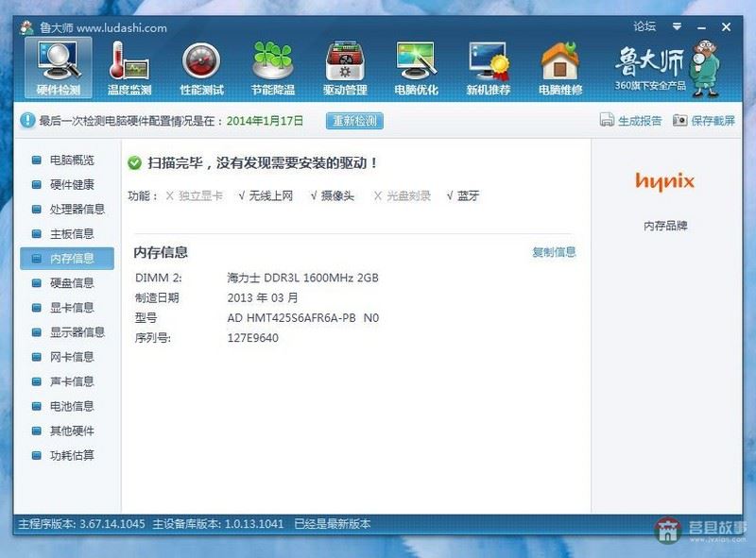The image size is (756, 558).
Task: Click the info exclamation icon beside last-scan notice
Action: (x=27, y=120)
